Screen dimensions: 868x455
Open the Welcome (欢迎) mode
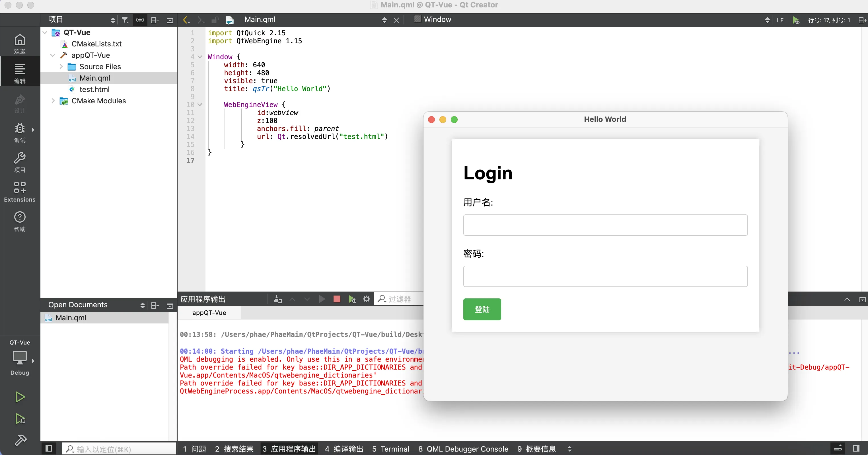pyautogui.click(x=20, y=44)
